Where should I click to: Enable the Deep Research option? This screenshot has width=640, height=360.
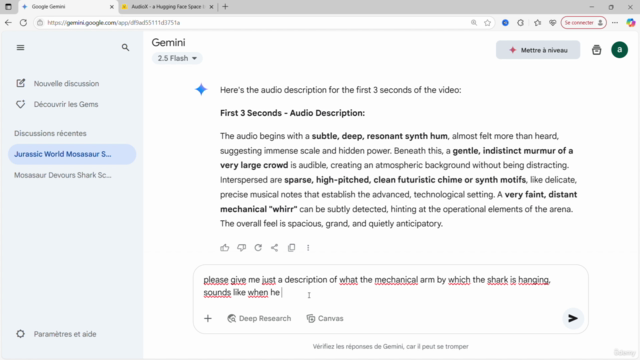(259, 318)
